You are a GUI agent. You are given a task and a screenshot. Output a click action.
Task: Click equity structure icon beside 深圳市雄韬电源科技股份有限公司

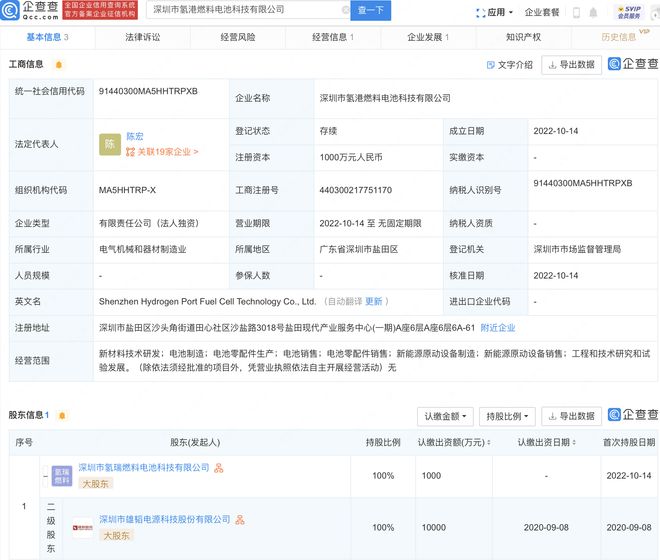(240, 520)
